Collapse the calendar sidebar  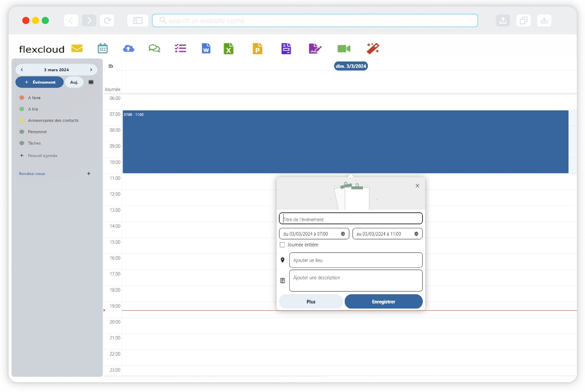tap(111, 66)
